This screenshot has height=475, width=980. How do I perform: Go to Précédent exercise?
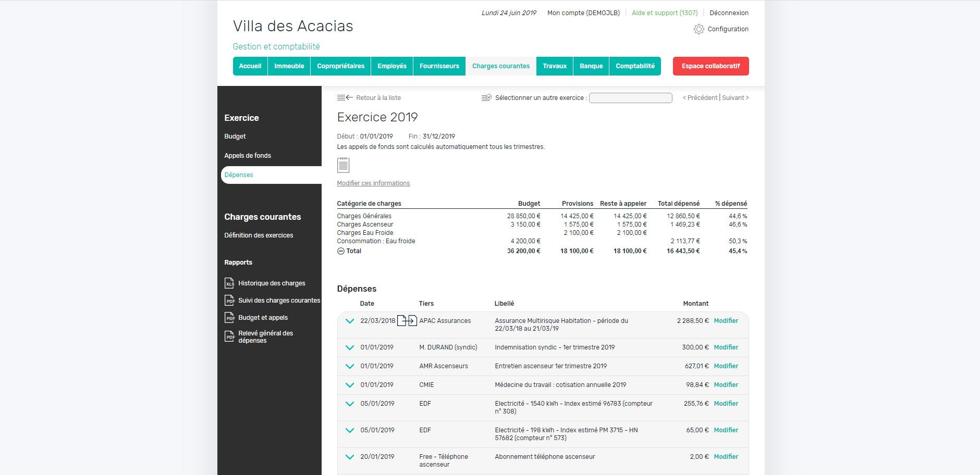pos(700,98)
